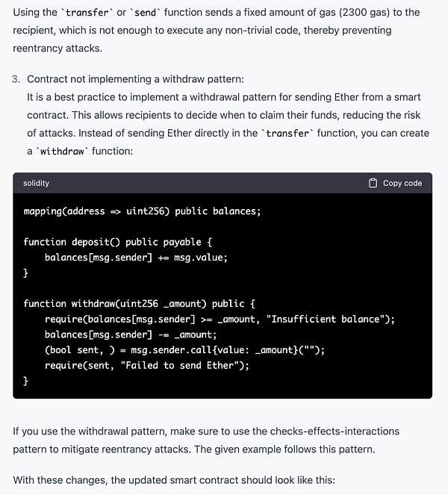Click the heading "Contract not implementing a withdraw pattern"
Screen dimensions: 448x495
click(x=135, y=79)
